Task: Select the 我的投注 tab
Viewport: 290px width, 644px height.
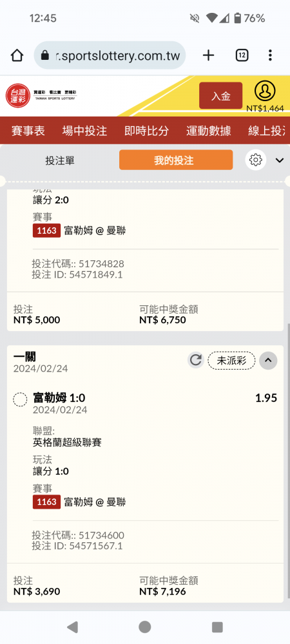Action: point(176,160)
